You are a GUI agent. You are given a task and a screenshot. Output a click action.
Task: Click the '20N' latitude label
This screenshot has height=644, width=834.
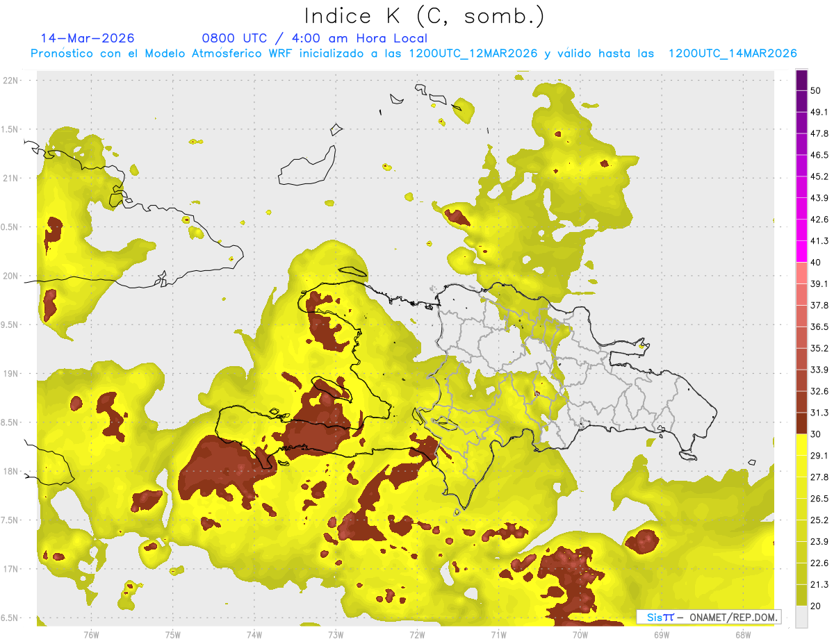[12, 276]
